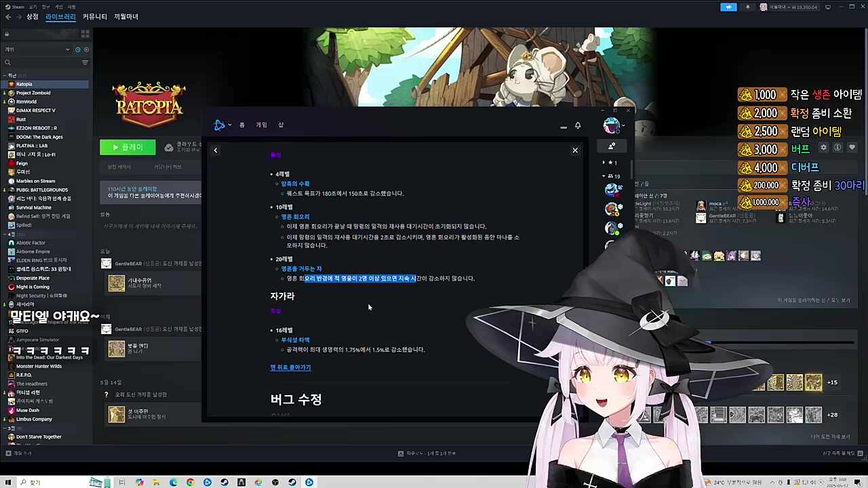Click the Battle.net notification bell
868x488 pixels.
tap(578, 125)
